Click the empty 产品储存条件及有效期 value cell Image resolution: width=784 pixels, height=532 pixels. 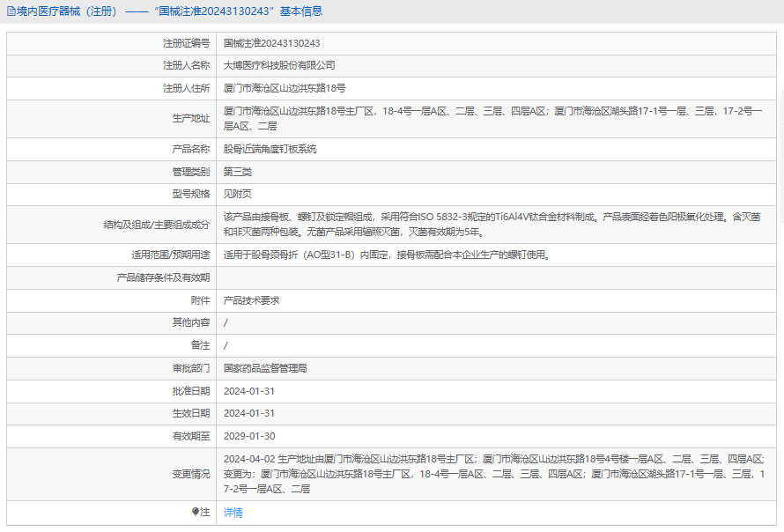[493, 277]
